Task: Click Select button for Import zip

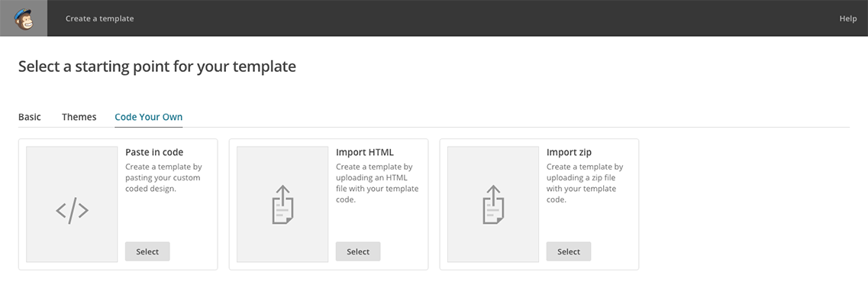Action: 569,251
